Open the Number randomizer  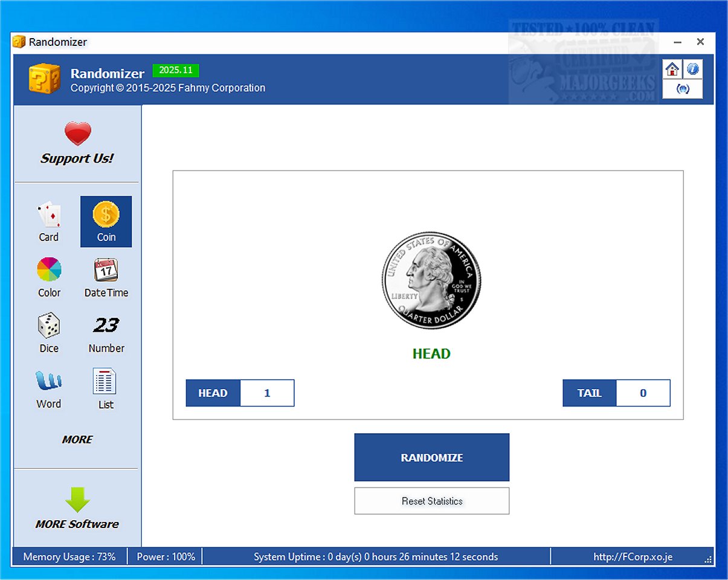coord(106,333)
